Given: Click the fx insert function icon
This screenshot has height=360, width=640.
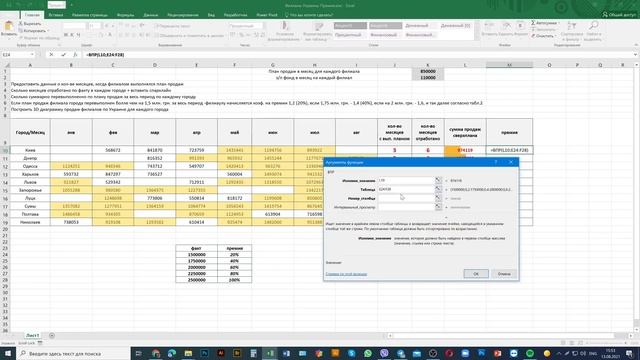Looking at the screenshot, I should (x=75, y=54).
